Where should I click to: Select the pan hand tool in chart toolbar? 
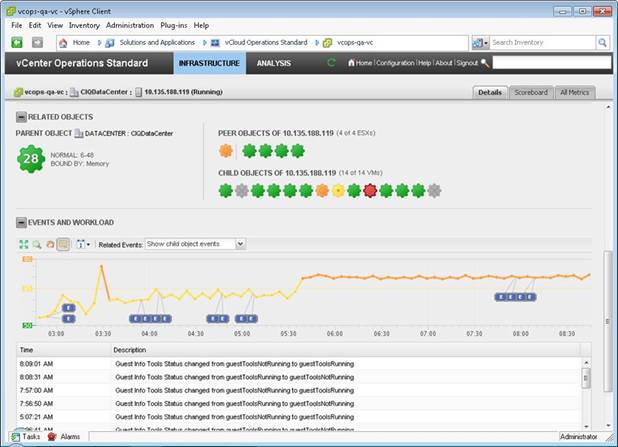[x=50, y=244]
